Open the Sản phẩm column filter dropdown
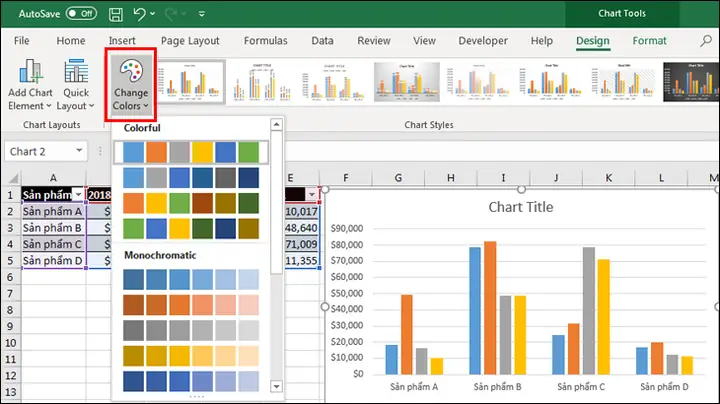 pyautogui.click(x=79, y=195)
